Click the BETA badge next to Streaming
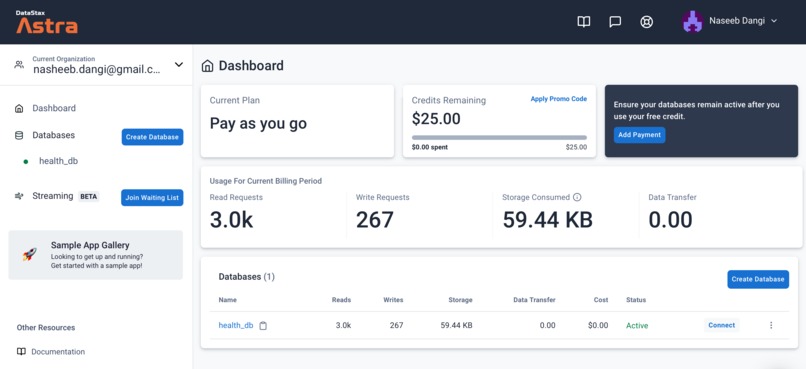The width and height of the screenshot is (806, 369). click(88, 196)
